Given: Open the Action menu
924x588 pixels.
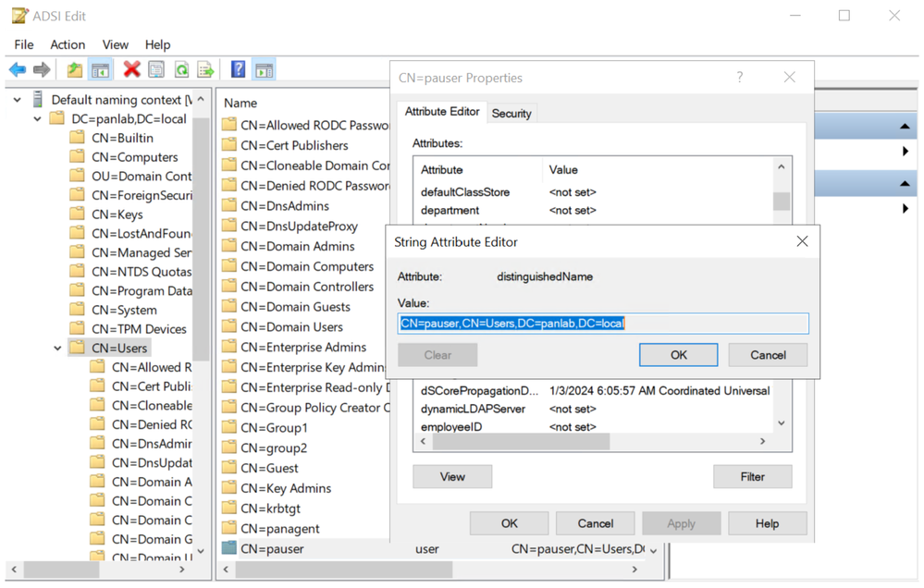Looking at the screenshot, I should pyautogui.click(x=68, y=44).
